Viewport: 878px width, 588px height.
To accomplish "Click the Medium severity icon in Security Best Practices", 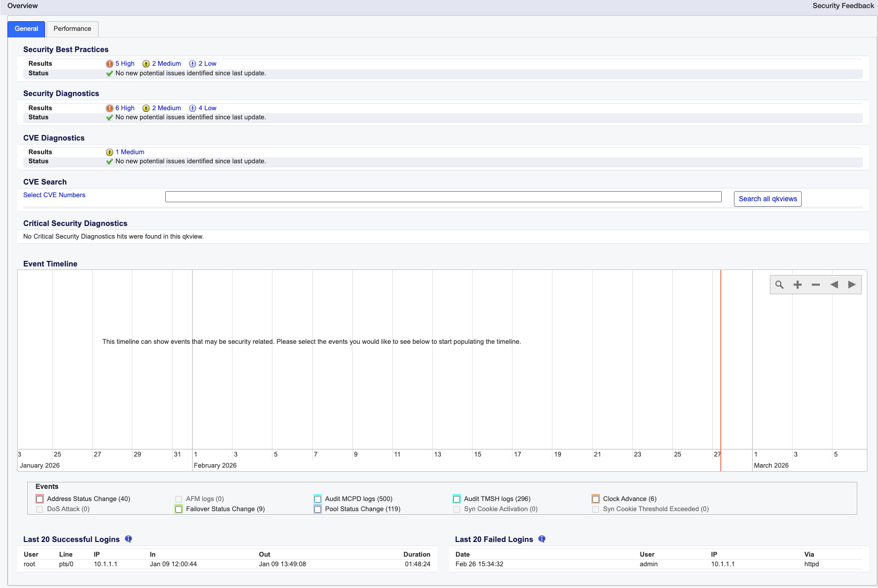I will 146,64.
